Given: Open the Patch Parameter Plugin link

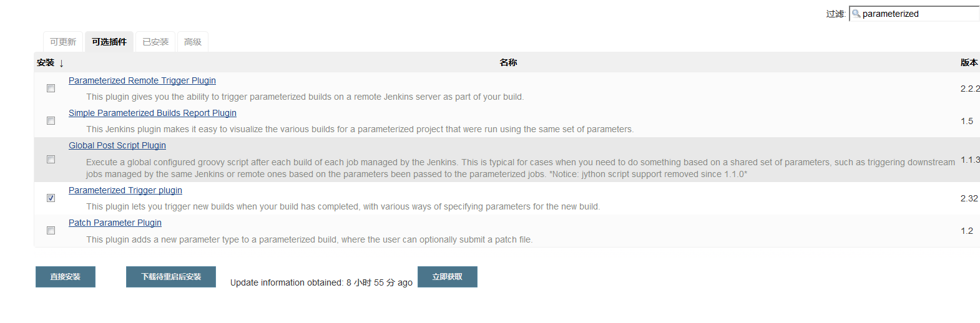Looking at the screenshot, I should coord(115,223).
